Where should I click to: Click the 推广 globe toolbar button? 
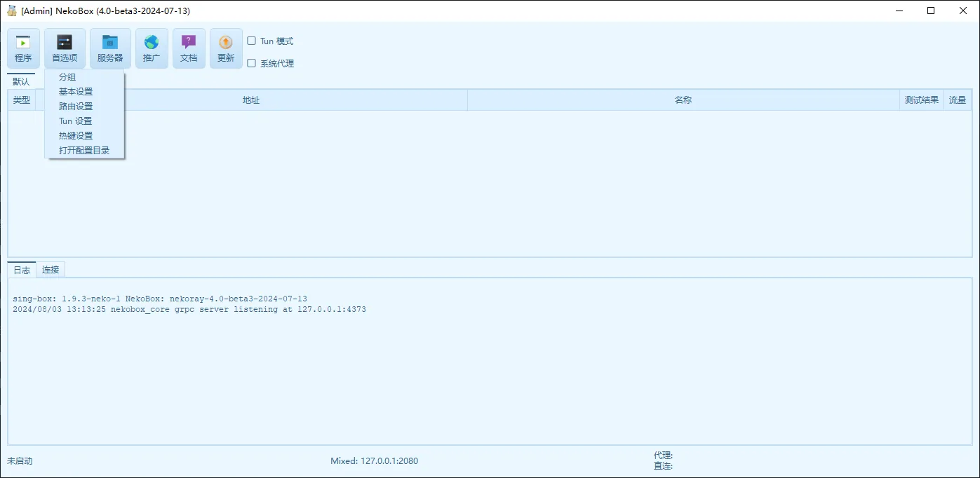click(152, 48)
